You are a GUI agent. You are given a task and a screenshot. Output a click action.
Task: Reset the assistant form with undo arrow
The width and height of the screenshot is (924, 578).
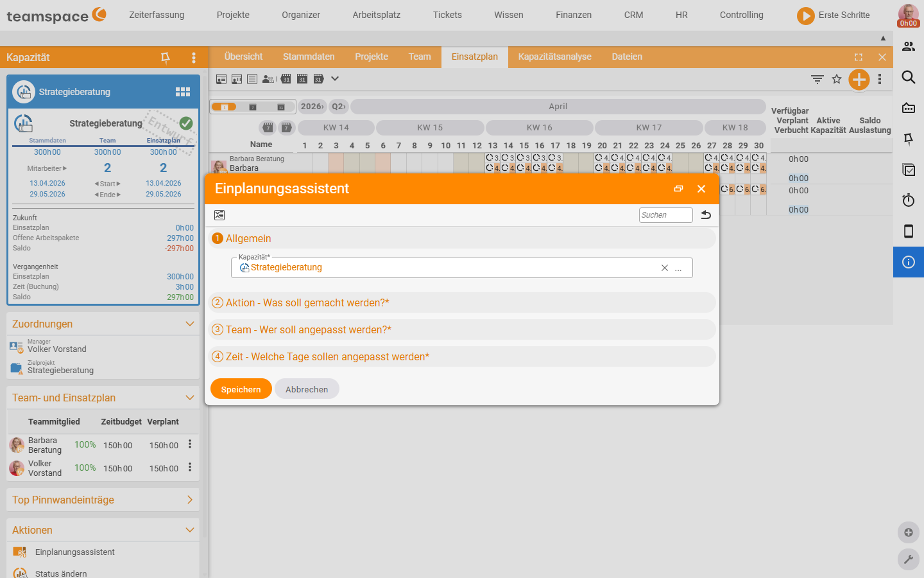click(706, 215)
